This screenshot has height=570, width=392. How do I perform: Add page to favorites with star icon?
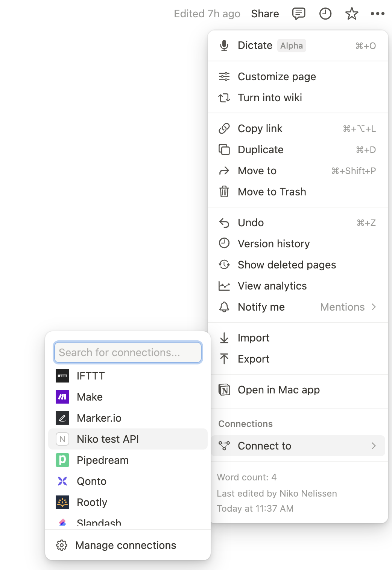click(352, 14)
